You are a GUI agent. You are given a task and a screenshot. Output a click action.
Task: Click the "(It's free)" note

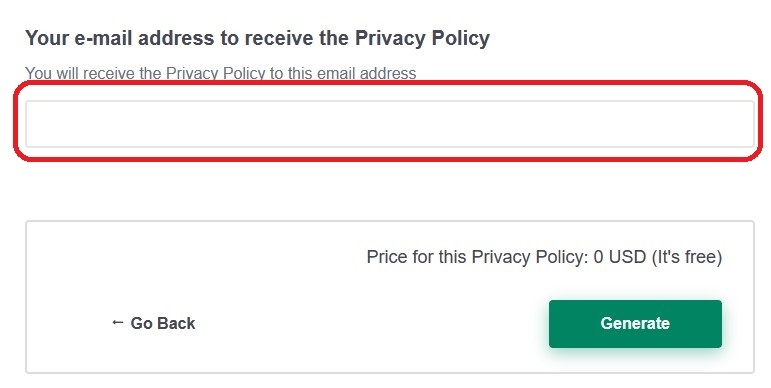(687, 257)
